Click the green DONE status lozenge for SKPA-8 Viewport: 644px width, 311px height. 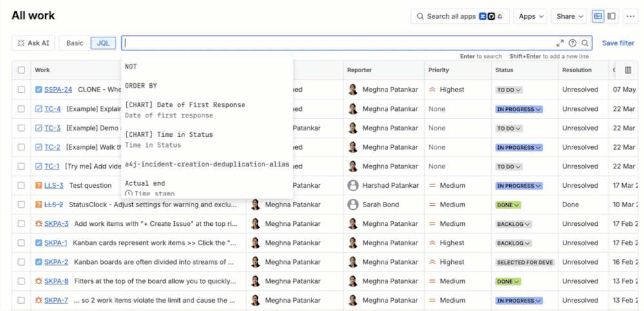(508, 281)
